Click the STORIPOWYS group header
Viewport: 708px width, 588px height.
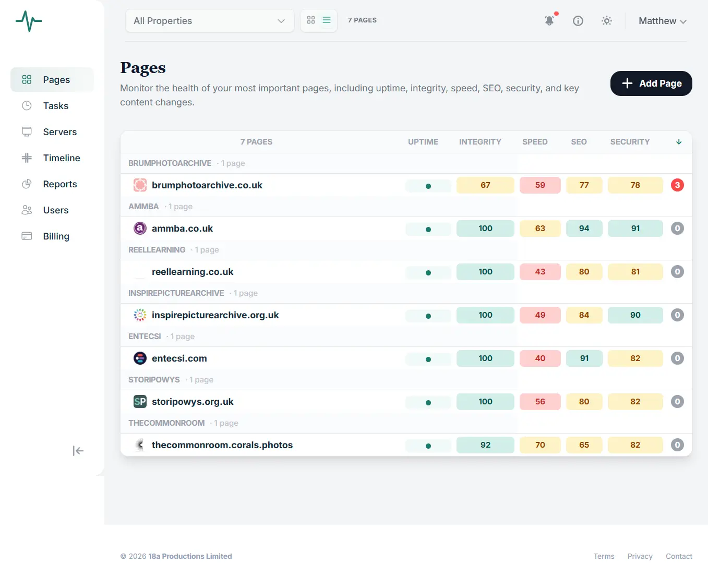(x=406, y=380)
